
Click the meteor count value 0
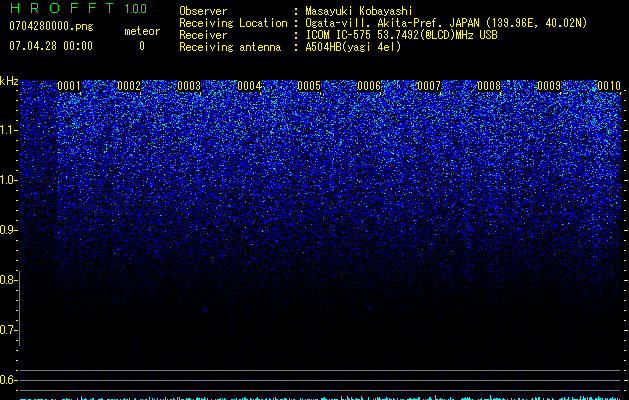[142, 46]
